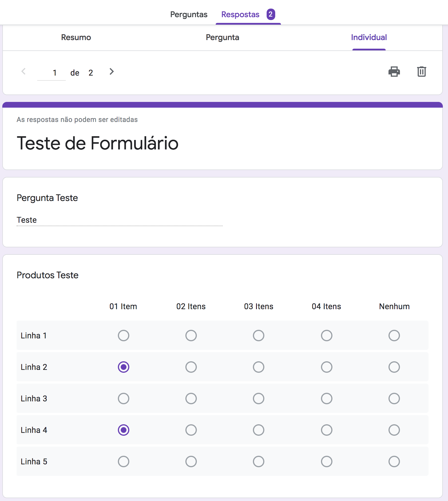This screenshot has width=448, height=501.
Task: Choose 02 Itens for Linha 5
Action: pos(191,461)
